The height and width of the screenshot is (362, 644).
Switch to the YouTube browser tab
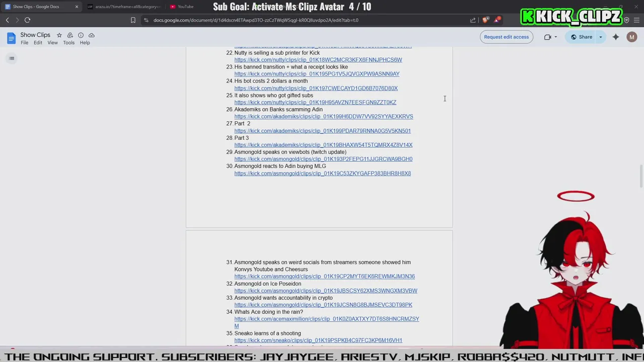[x=185, y=7]
